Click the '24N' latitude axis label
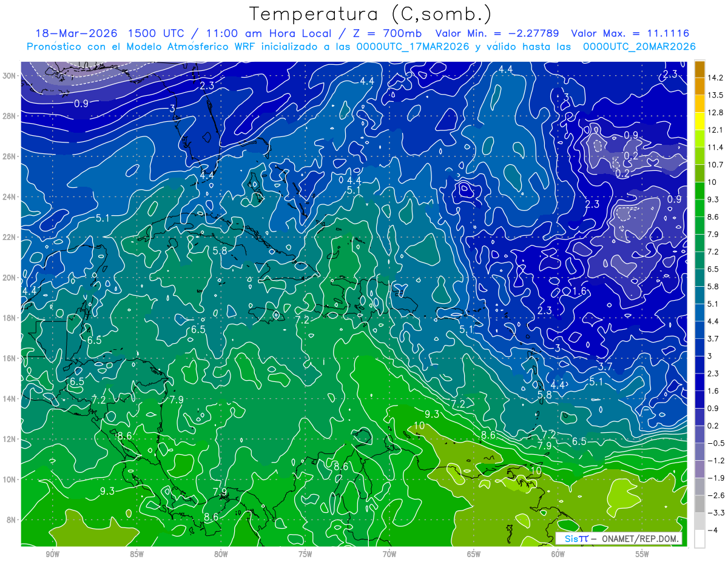The image size is (728, 562). pyautogui.click(x=10, y=197)
